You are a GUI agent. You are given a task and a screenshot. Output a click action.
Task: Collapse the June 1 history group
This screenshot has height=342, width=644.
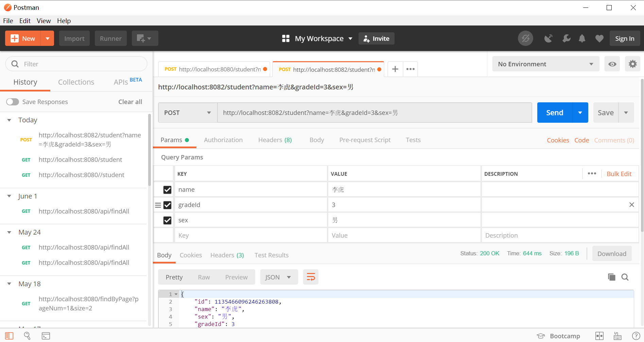(x=10, y=196)
